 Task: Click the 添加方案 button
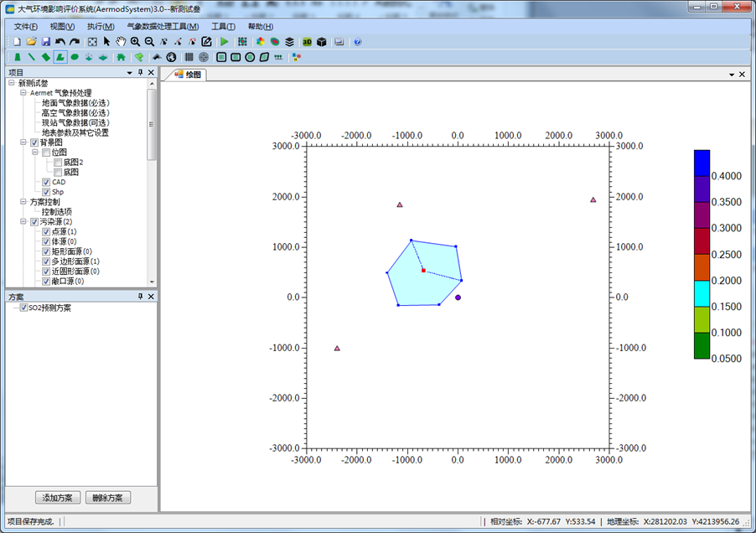pos(58,498)
